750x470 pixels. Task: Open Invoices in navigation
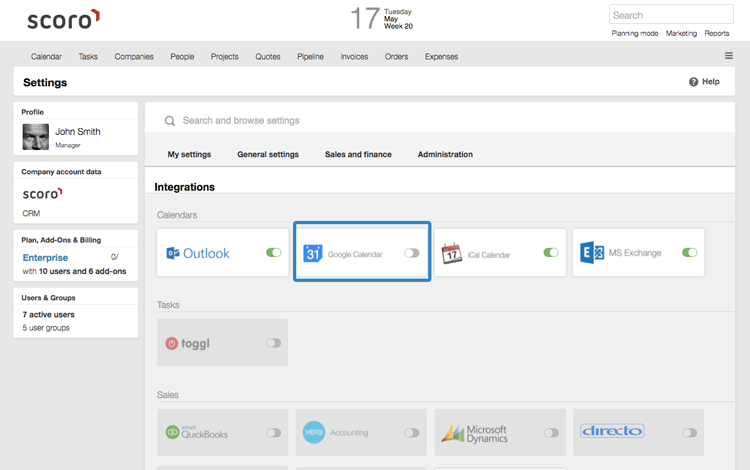coord(354,56)
